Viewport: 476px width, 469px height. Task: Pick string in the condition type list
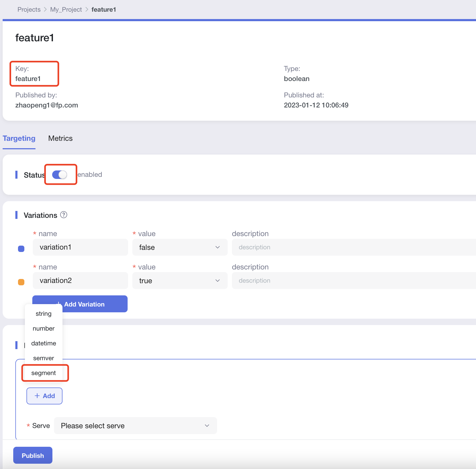(x=44, y=314)
